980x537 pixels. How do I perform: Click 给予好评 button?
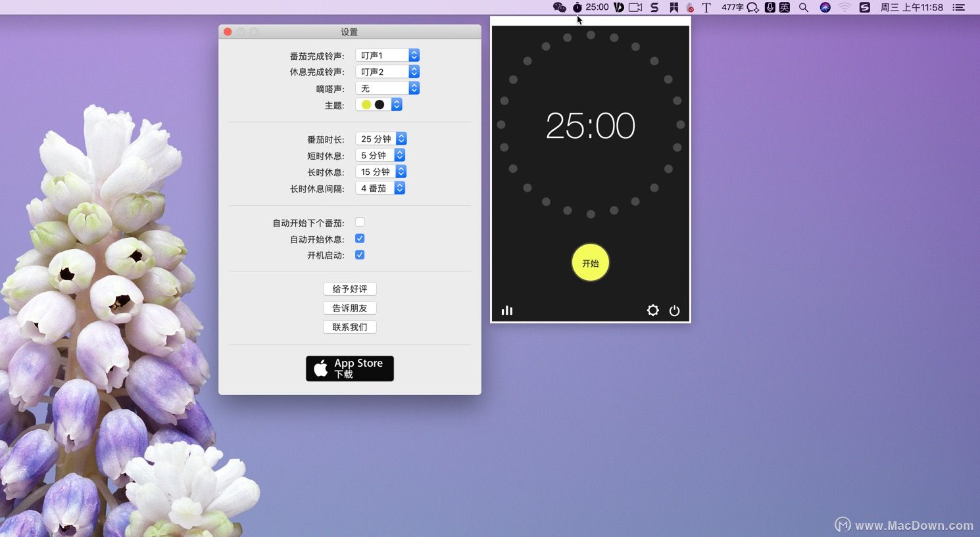(350, 289)
